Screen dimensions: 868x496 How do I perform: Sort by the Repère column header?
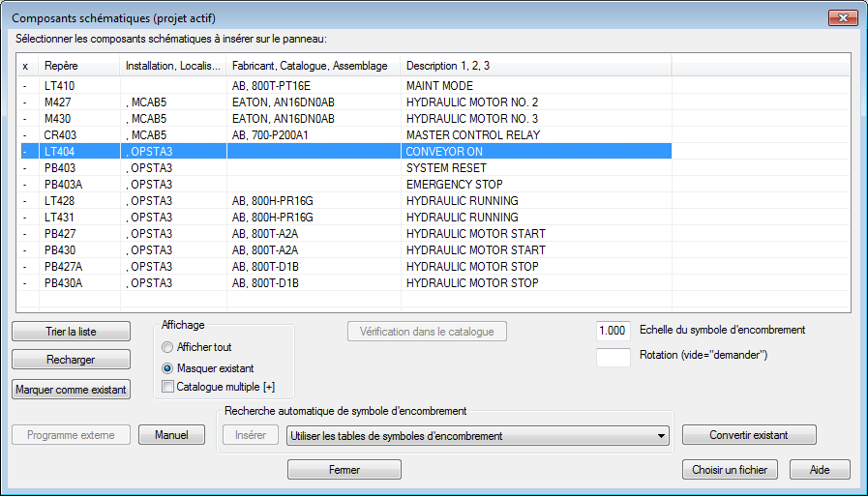click(79, 66)
